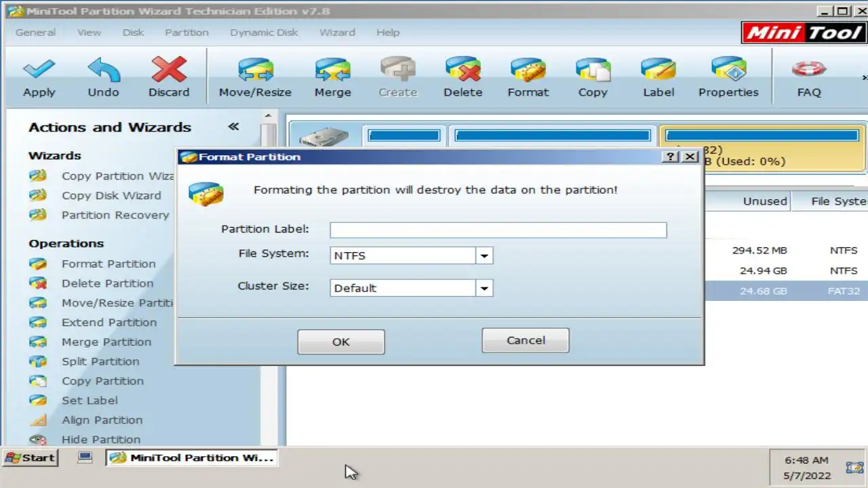Viewport: 868px width, 488px height.
Task: Select the first small partition bar
Action: point(403,136)
